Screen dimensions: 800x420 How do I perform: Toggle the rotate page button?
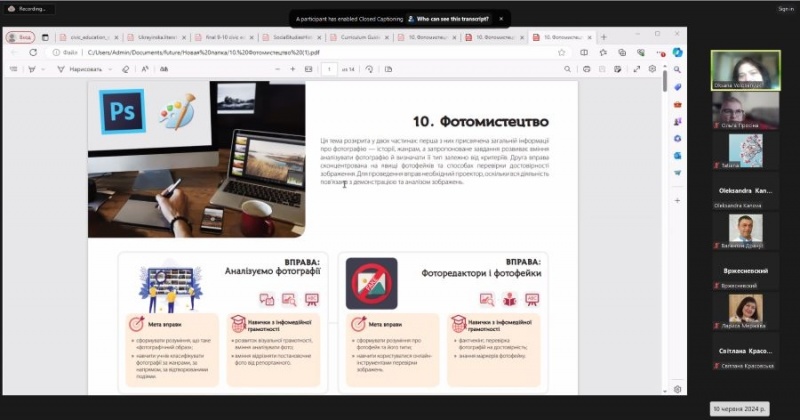click(x=370, y=69)
